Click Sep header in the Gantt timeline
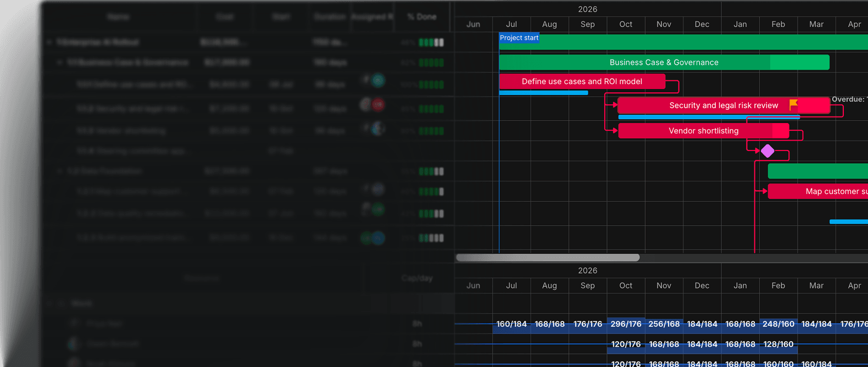Viewport: 868px width, 367px height. 588,24
